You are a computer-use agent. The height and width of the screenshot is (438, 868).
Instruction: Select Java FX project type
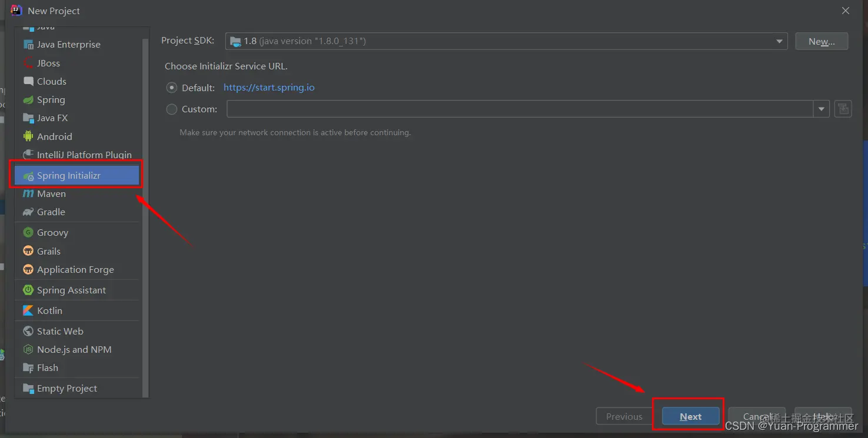point(77,118)
